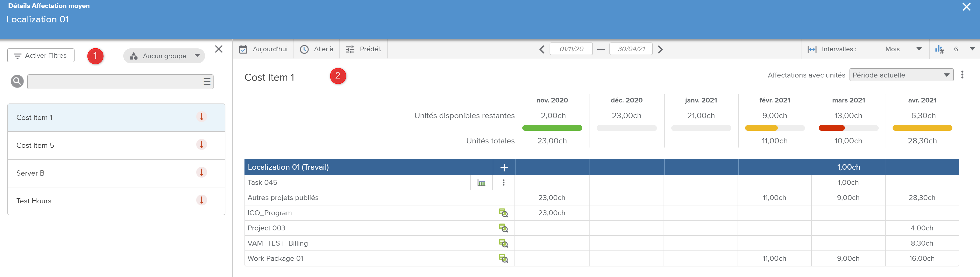Image resolution: width=980 pixels, height=277 pixels.
Task: Open the search field list menu icon
Action: pyautogui.click(x=207, y=82)
